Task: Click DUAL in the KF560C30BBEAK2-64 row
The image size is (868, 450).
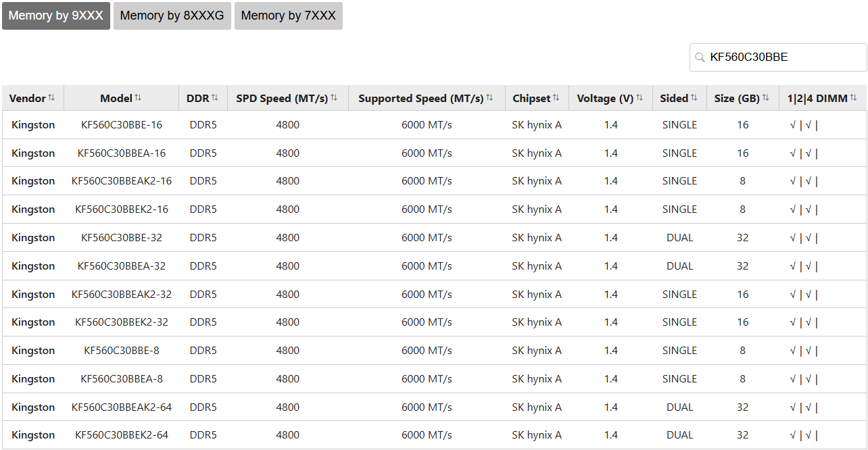Action: tap(679, 407)
